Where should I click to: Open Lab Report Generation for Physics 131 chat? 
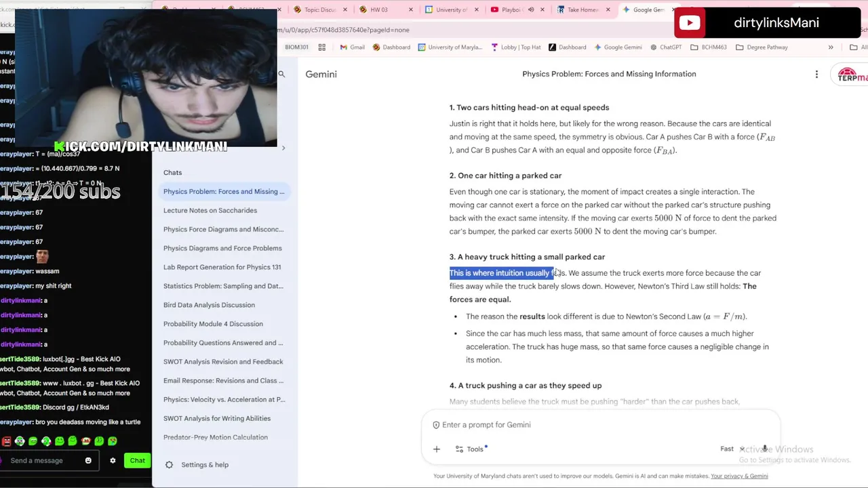coord(222,267)
